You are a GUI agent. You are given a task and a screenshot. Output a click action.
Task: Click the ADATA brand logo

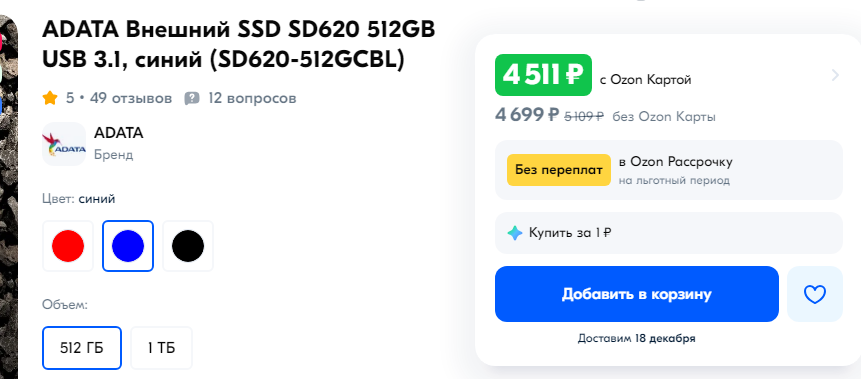64,144
